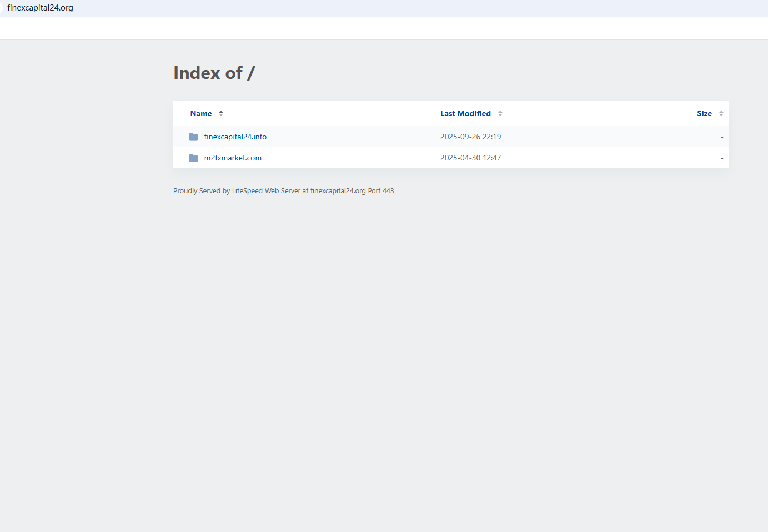Sort the listing by Last Modified
The width and height of the screenshot is (768, 532).
[465, 113]
